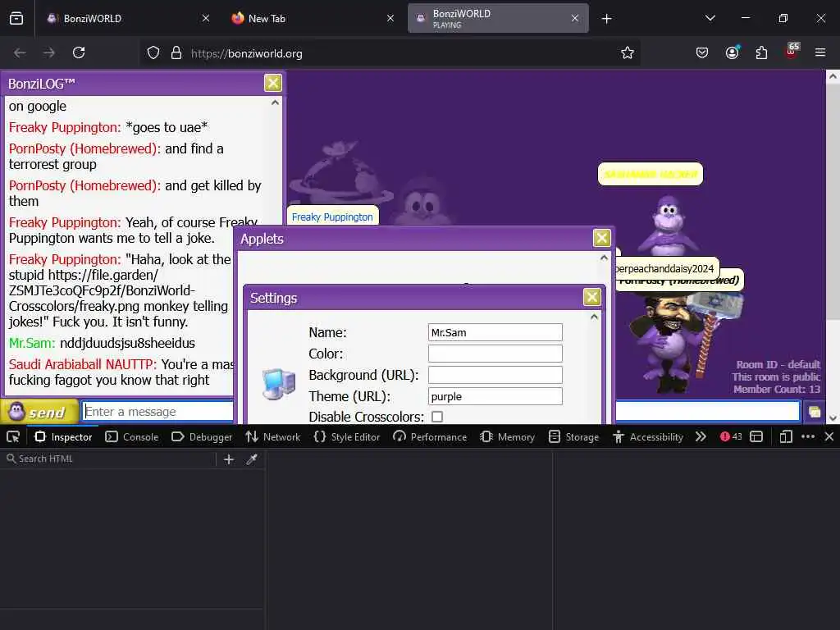Screen dimensions: 840x630
Task: Click the Color input field
Action: (x=495, y=354)
